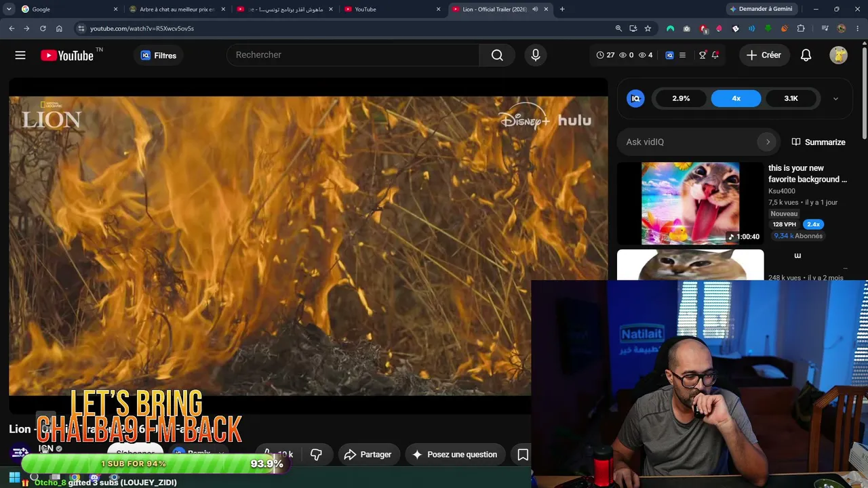Click the Summarize button
This screenshot has height=488, width=868.
click(818, 142)
